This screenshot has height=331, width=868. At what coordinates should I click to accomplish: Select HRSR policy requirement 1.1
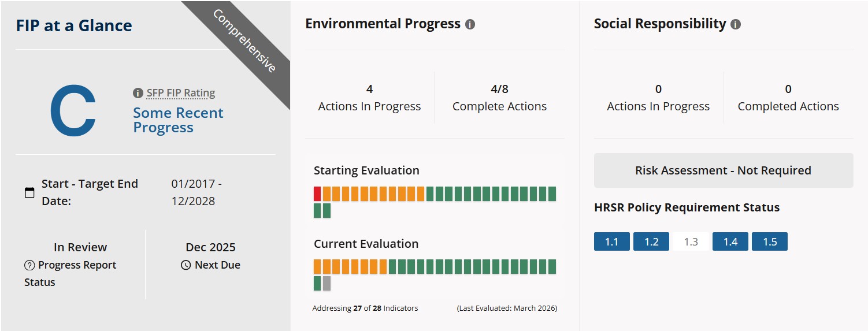pyautogui.click(x=611, y=241)
